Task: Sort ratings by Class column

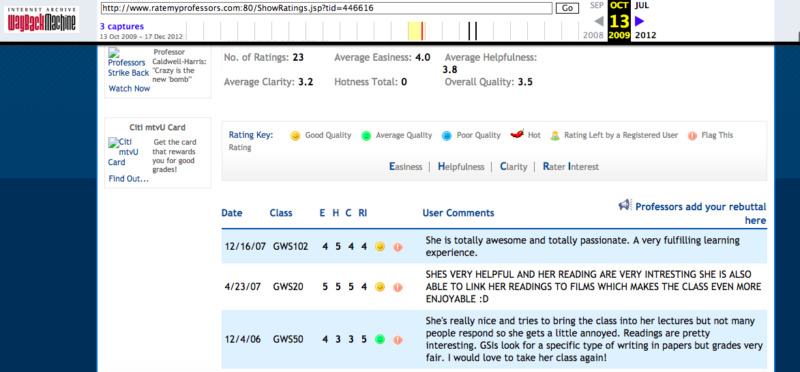Action: coord(281,213)
